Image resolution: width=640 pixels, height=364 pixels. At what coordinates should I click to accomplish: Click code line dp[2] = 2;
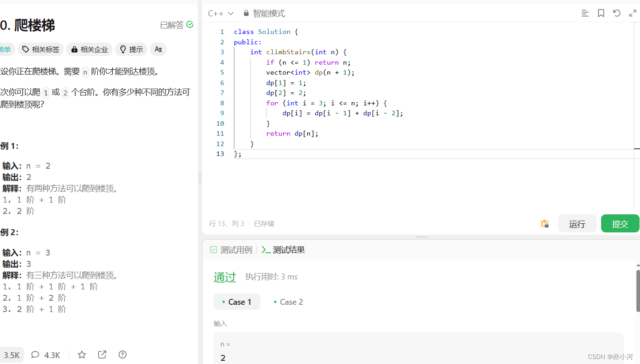pyautogui.click(x=286, y=93)
